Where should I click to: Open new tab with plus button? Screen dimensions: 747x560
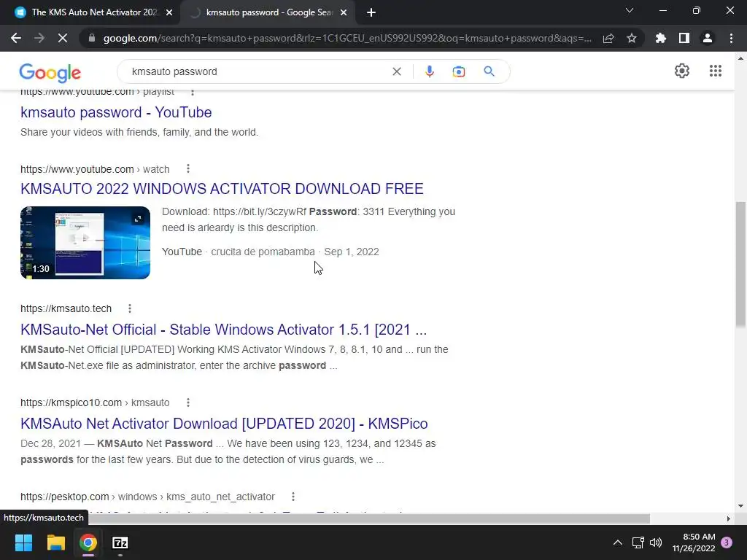pos(371,12)
